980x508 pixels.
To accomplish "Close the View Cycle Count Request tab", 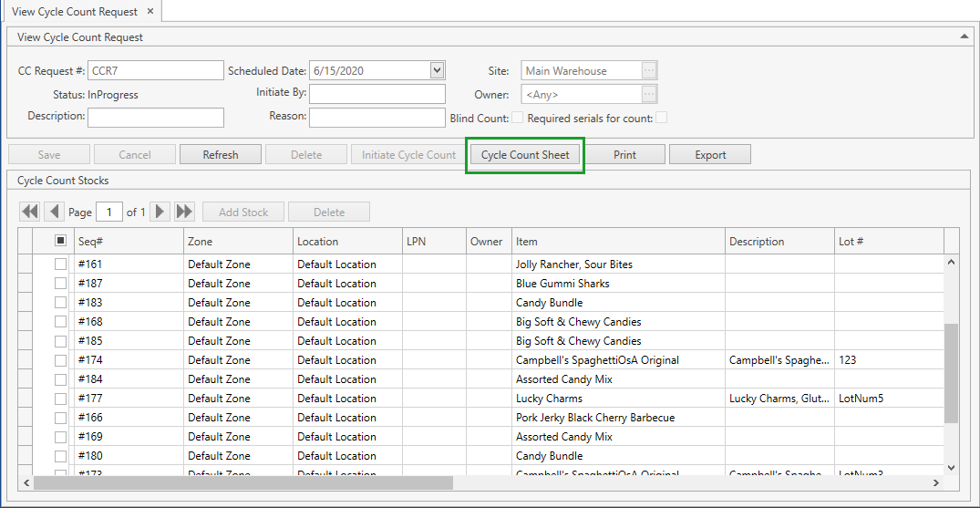I will point(150,11).
